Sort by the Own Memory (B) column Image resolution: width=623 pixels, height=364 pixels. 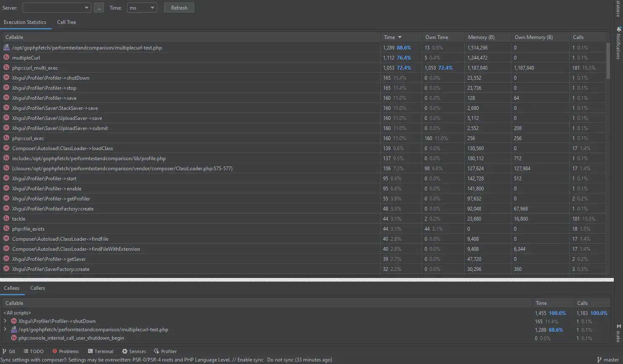534,37
